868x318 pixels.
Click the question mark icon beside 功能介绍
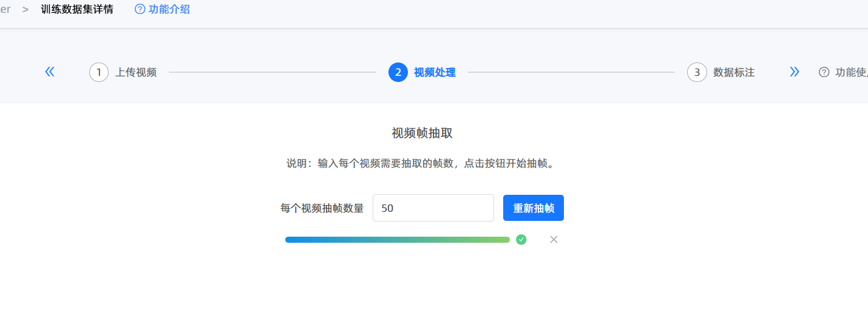[x=140, y=10]
